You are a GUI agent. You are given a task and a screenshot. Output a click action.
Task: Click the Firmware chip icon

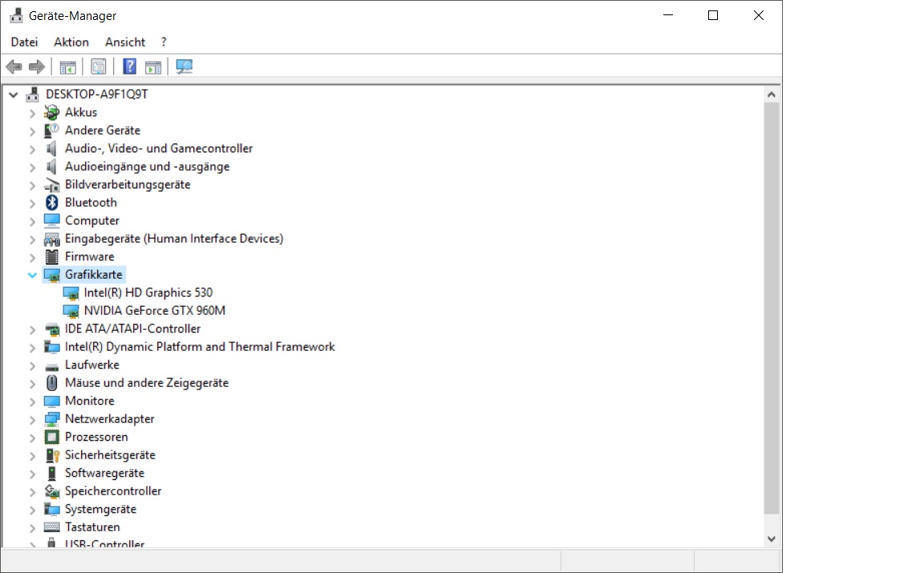(52, 256)
